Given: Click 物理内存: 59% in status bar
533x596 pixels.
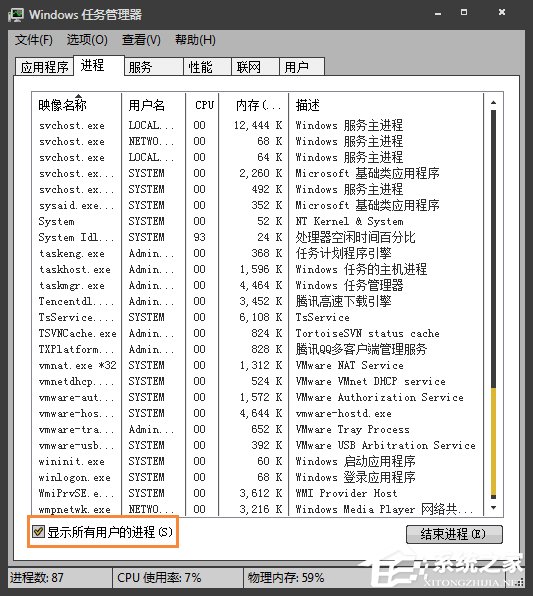Looking at the screenshot, I should pyautogui.click(x=286, y=578).
